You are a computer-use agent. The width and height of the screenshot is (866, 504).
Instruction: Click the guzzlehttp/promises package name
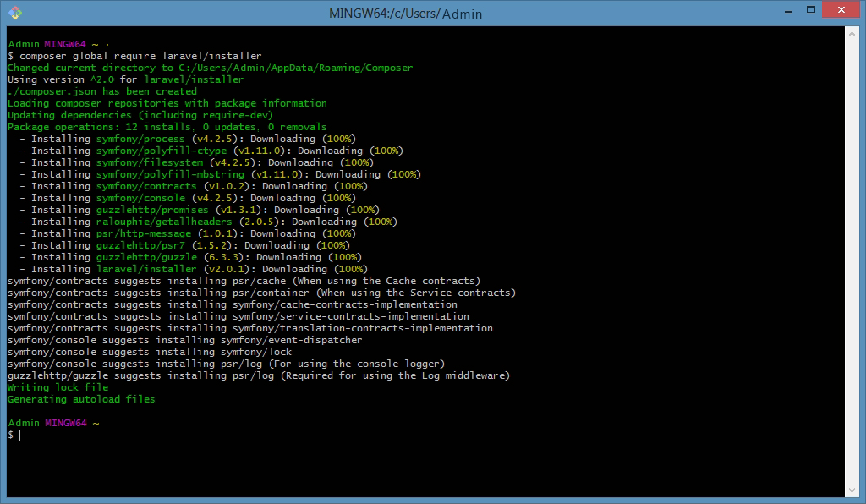tap(152, 211)
